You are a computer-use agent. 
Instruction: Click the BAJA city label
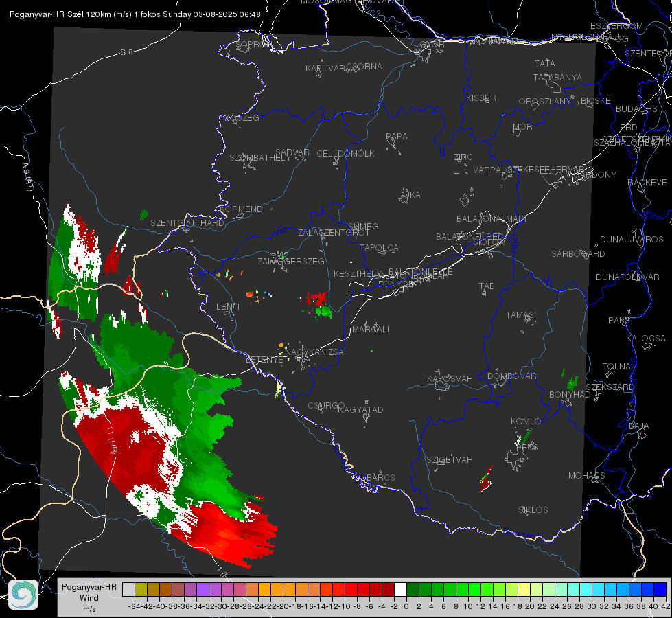click(639, 426)
